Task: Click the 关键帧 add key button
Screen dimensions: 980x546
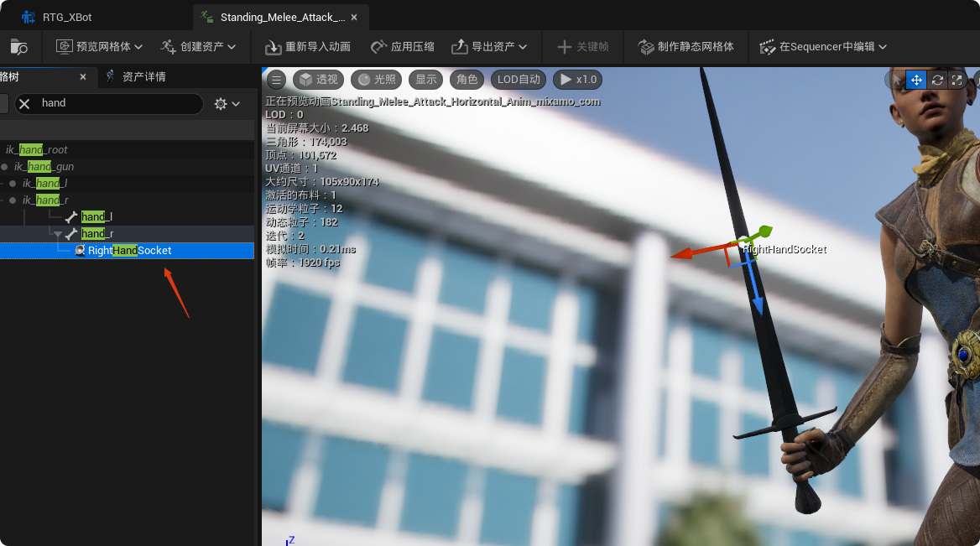Action: click(x=582, y=47)
